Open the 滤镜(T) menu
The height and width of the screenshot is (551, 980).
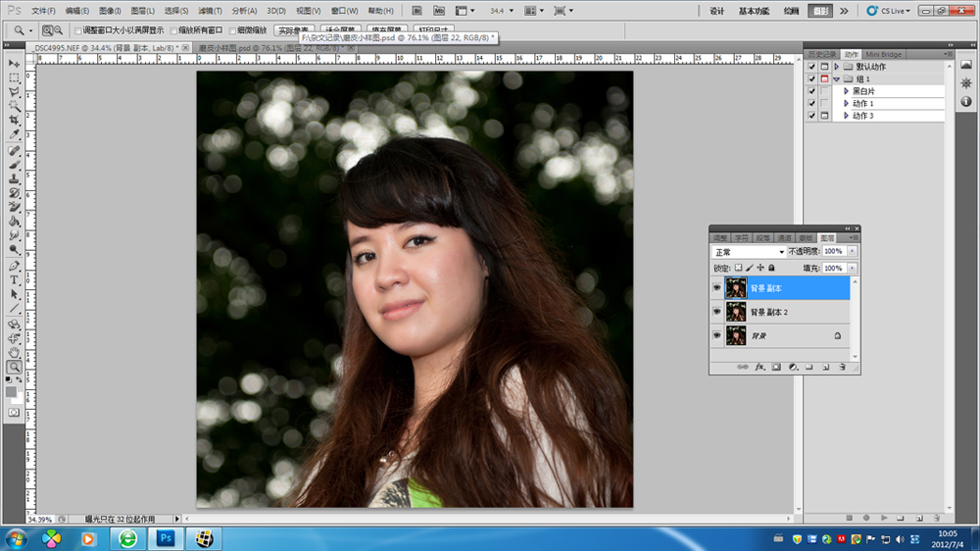click(x=211, y=11)
